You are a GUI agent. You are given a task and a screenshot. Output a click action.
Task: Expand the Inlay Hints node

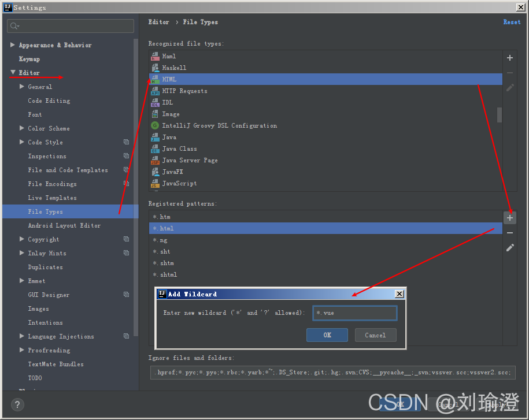pos(22,253)
